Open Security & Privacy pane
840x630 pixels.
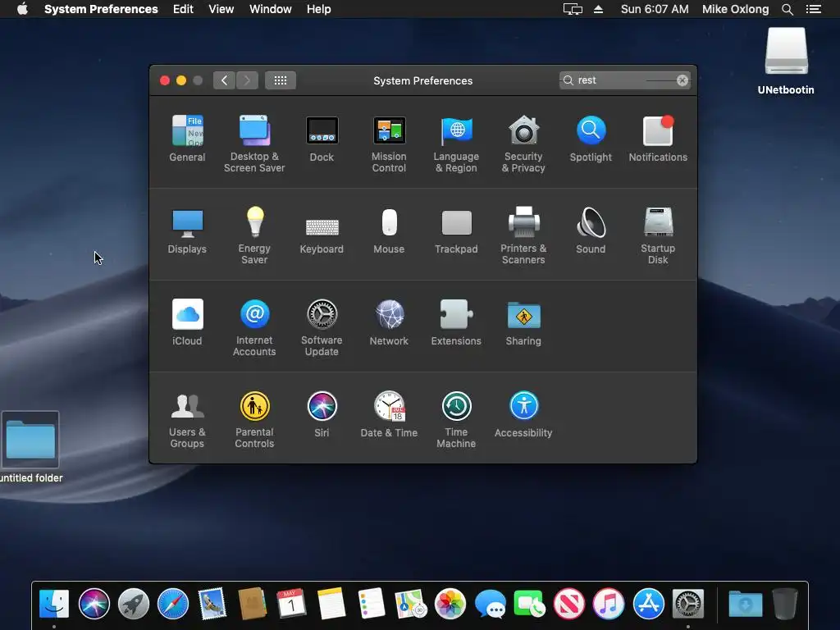click(x=523, y=144)
